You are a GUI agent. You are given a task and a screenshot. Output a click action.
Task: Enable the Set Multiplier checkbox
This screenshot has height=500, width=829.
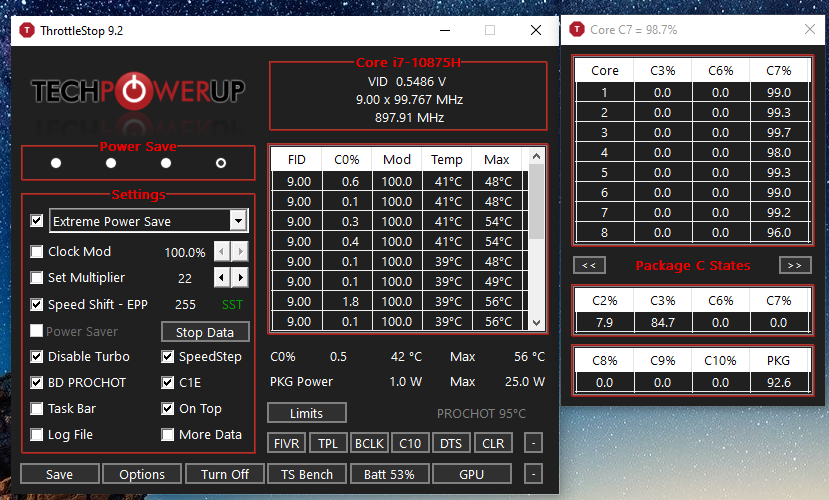pos(36,277)
